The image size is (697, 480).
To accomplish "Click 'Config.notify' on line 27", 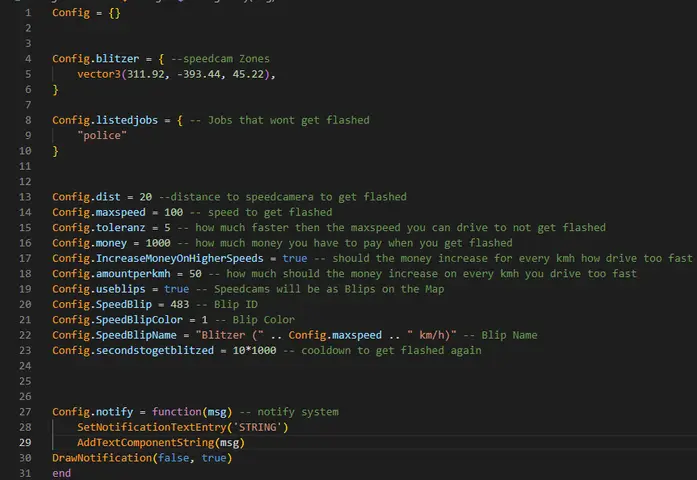I will (92, 412).
